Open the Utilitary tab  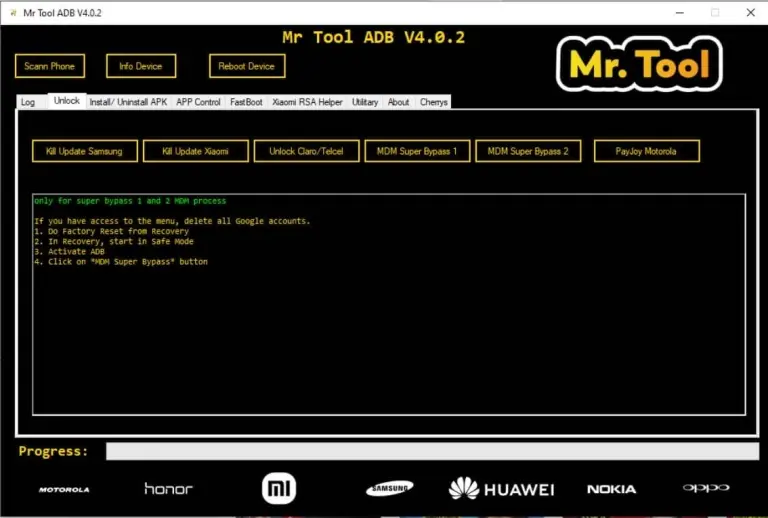(365, 102)
